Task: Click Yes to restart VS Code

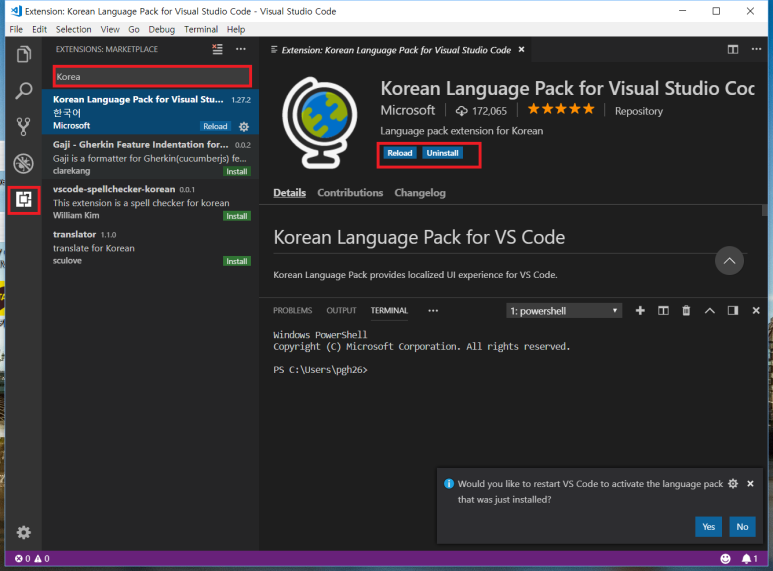Action: [x=708, y=527]
